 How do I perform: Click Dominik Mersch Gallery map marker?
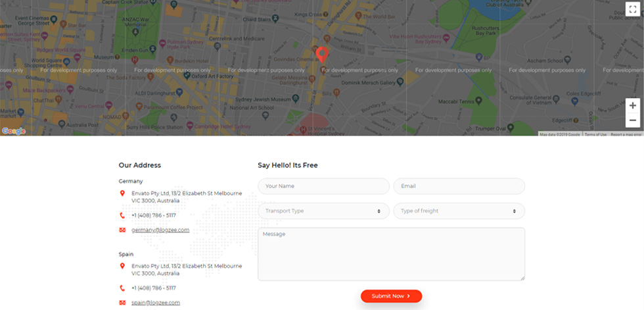point(400,82)
